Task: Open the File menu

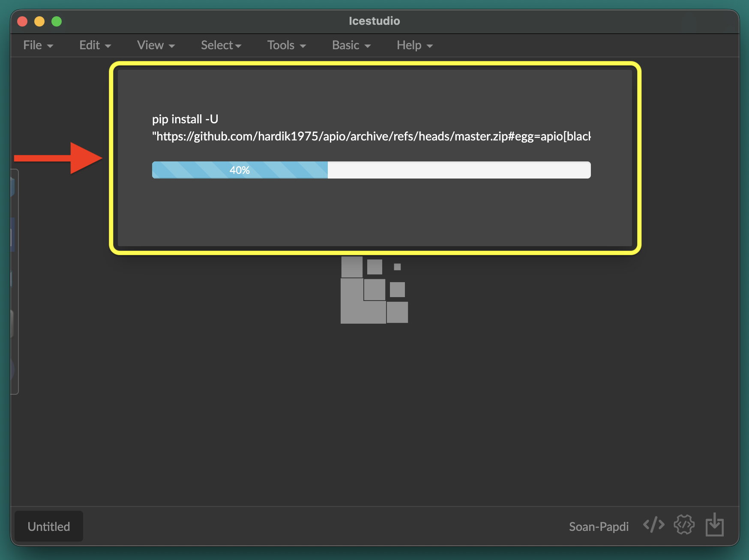Action: [38, 45]
